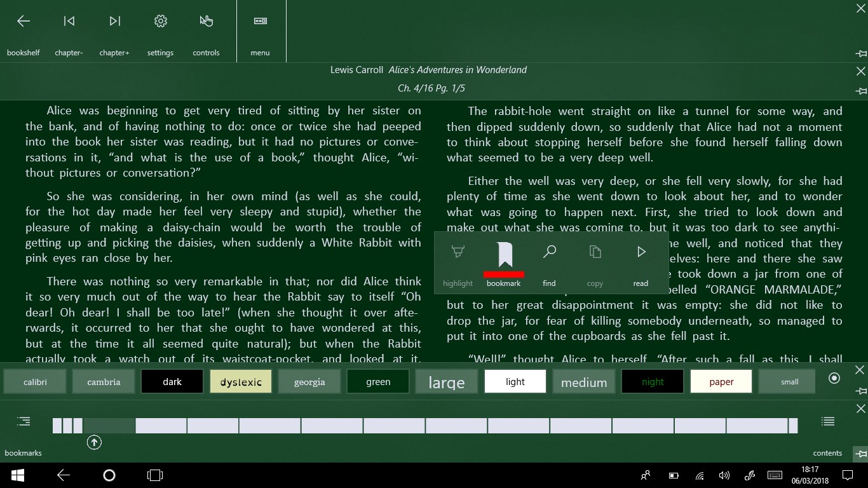The width and height of the screenshot is (868, 488).
Task: Toggle pin on chapter progress bar
Action: 860,454
